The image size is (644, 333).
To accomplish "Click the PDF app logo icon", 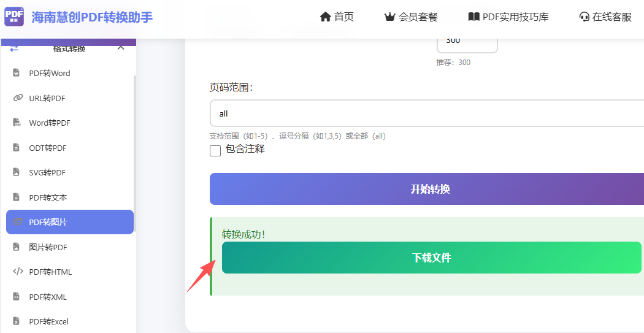I will pos(14,17).
